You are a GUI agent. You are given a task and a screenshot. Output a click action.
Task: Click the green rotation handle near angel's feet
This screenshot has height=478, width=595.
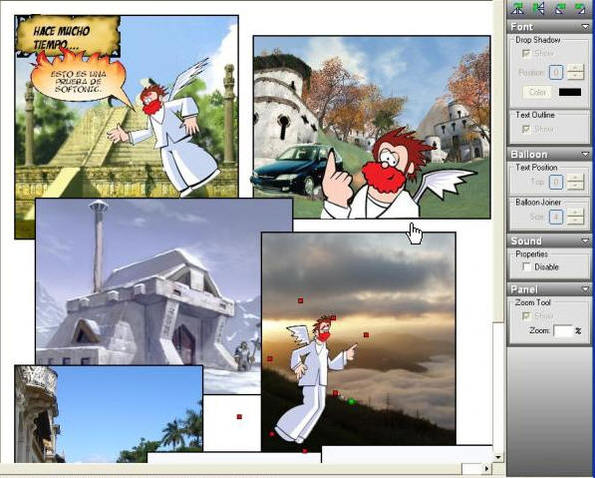coord(351,401)
